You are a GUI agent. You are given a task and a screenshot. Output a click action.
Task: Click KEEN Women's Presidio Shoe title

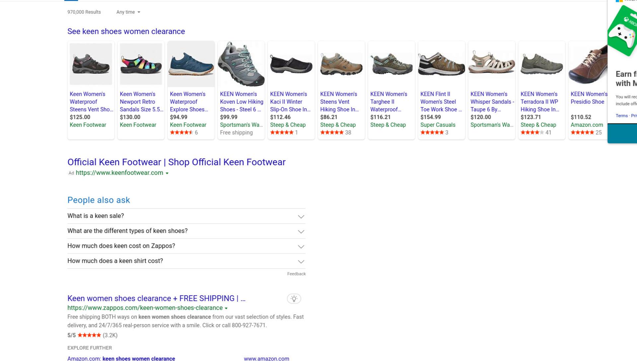(589, 98)
